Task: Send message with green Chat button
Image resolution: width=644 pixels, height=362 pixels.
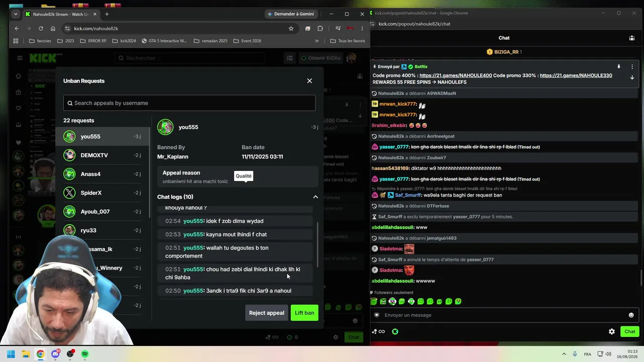Action: [x=630, y=331]
